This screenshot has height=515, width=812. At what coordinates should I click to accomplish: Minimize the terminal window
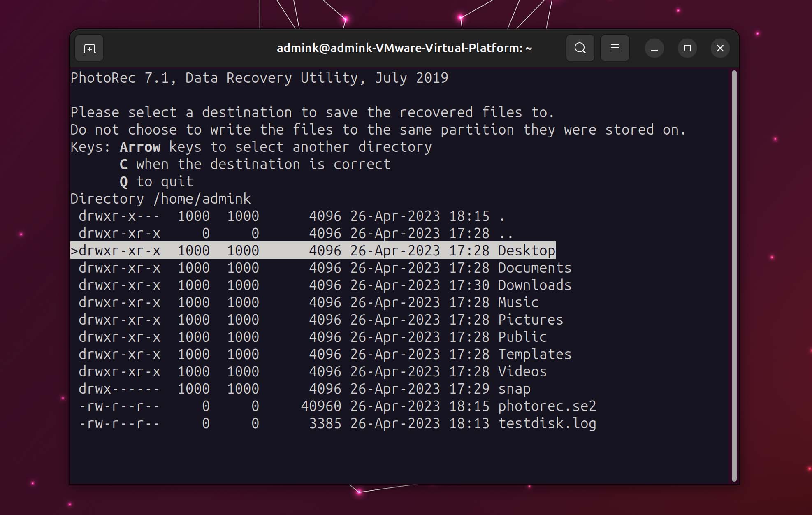pyautogui.click(x=654, y=49)
